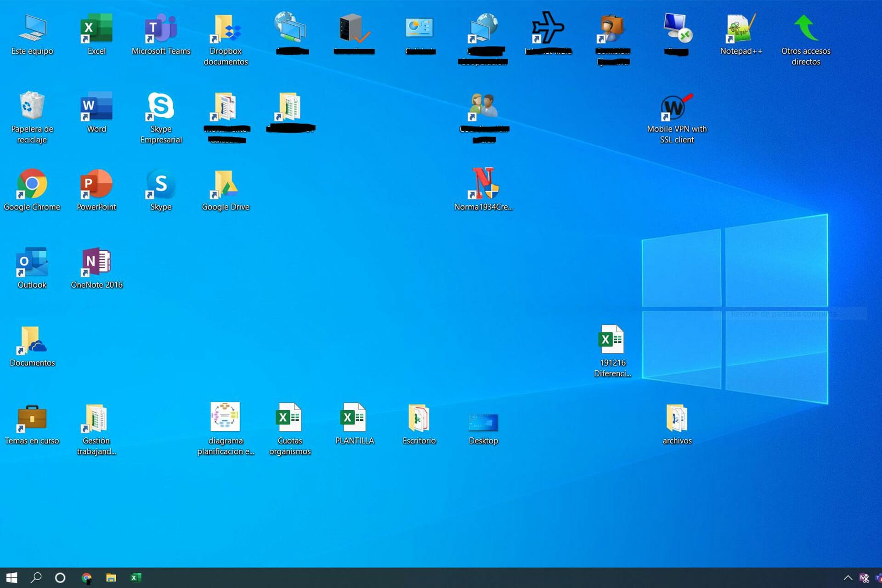Switch to Excel from the taskbar
The height and width of the screenshot is (588, 882).
click(136, 577)
